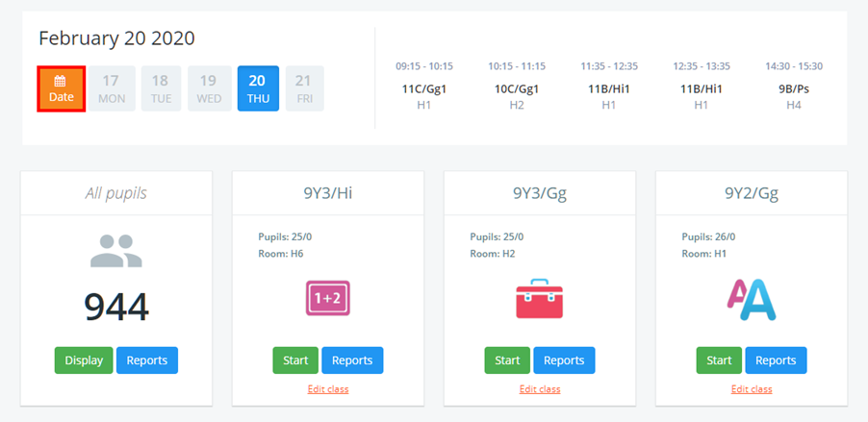868x422 pixels.
Task: Start the 9Y3/Hi class
Action: coord(295,360)
